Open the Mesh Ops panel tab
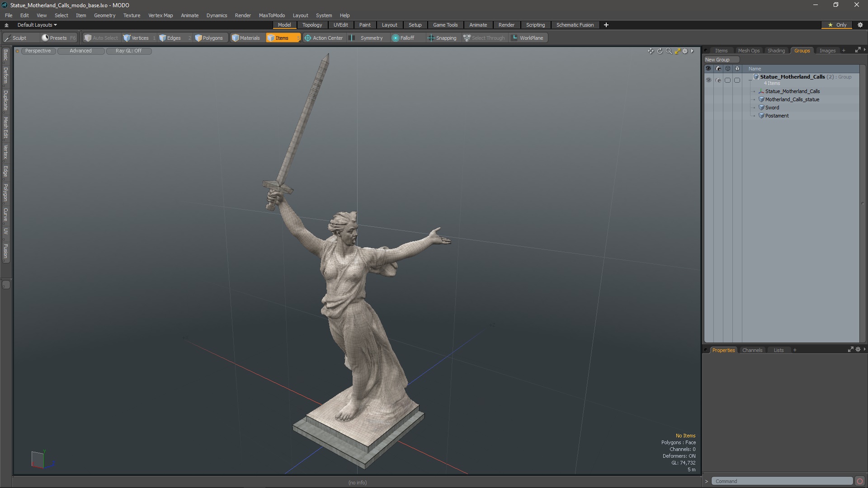Image resolution: width=868 pixels, height=488 pixels. click(x=749, y=51)
